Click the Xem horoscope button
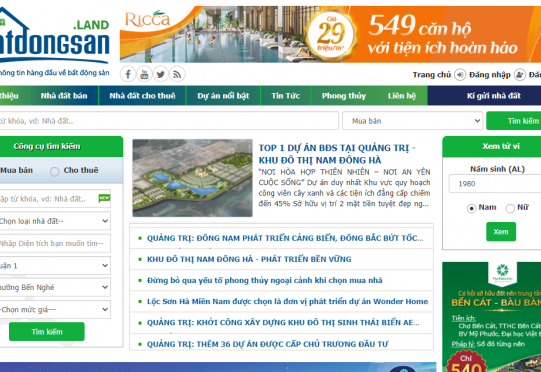541x372 pixels. [501, 232]
